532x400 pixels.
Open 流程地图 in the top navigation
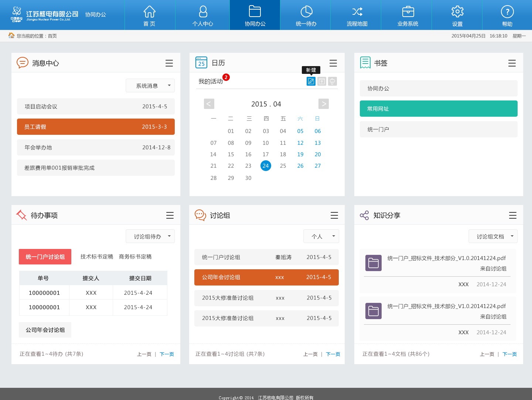point(356,15)
